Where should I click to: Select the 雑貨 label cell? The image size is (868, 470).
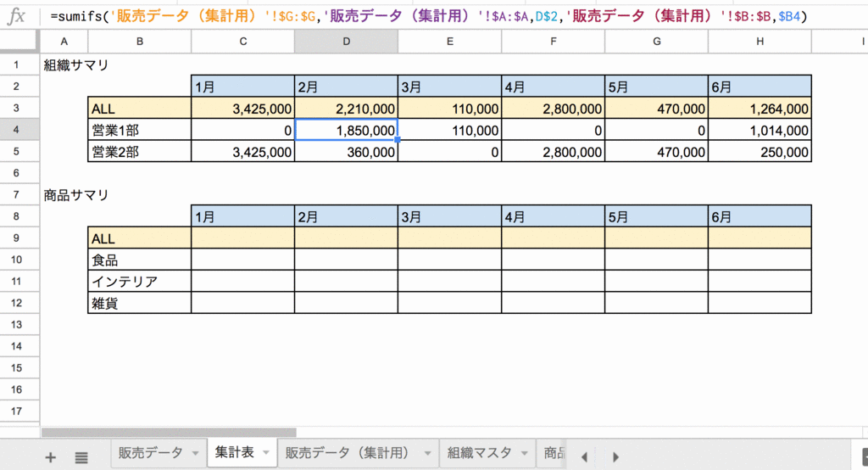click(140, 303)
